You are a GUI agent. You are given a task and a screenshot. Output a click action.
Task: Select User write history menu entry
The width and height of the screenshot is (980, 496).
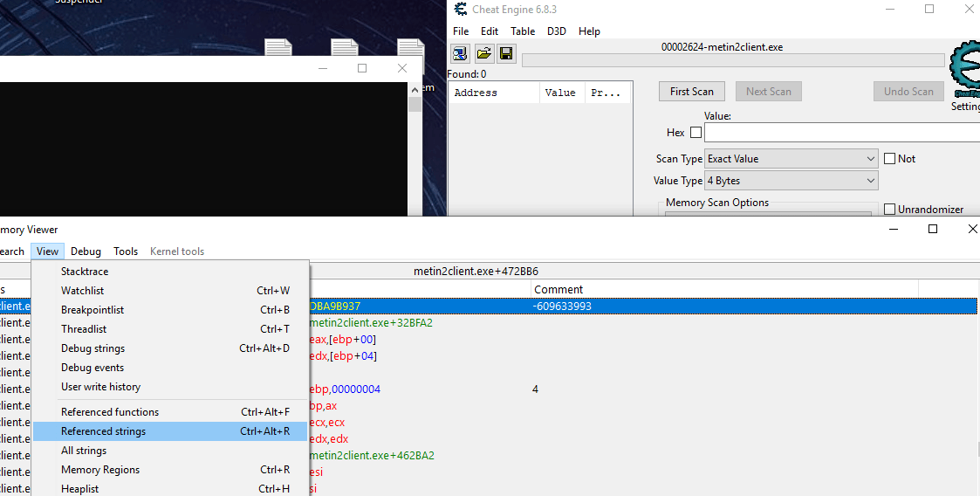[170, 387]
